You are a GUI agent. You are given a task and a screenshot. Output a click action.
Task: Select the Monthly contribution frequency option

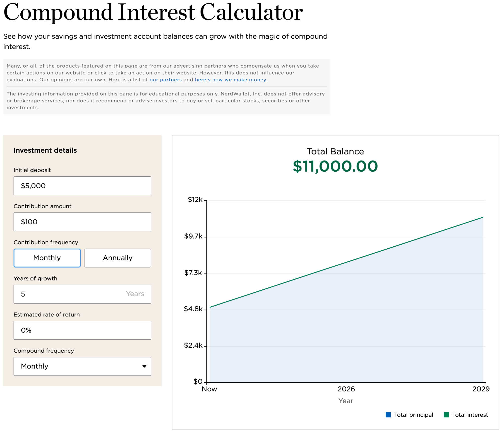click(47, 258)
